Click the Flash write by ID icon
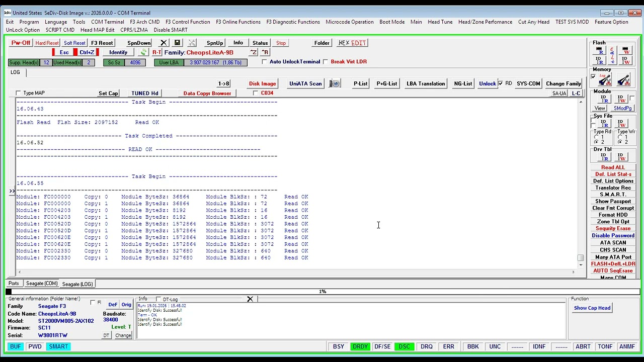This screenshot has height=362, width=644. [x=626, y=60]
